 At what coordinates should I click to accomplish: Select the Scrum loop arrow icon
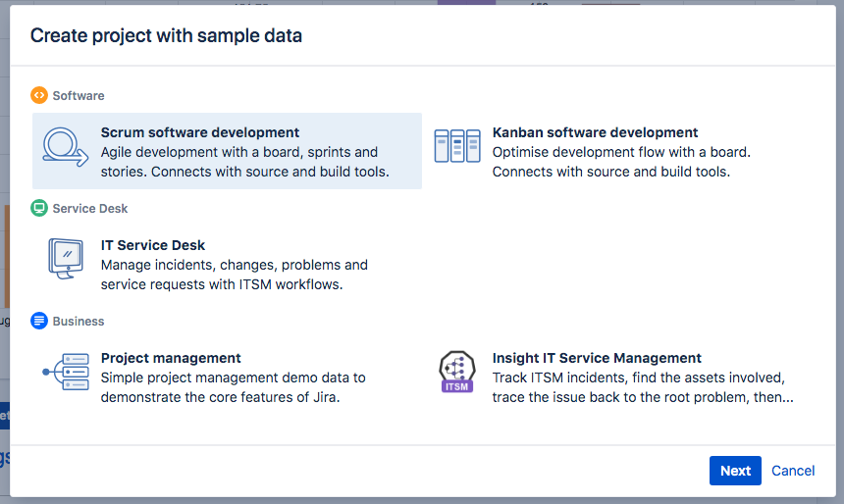click(66, 147)
